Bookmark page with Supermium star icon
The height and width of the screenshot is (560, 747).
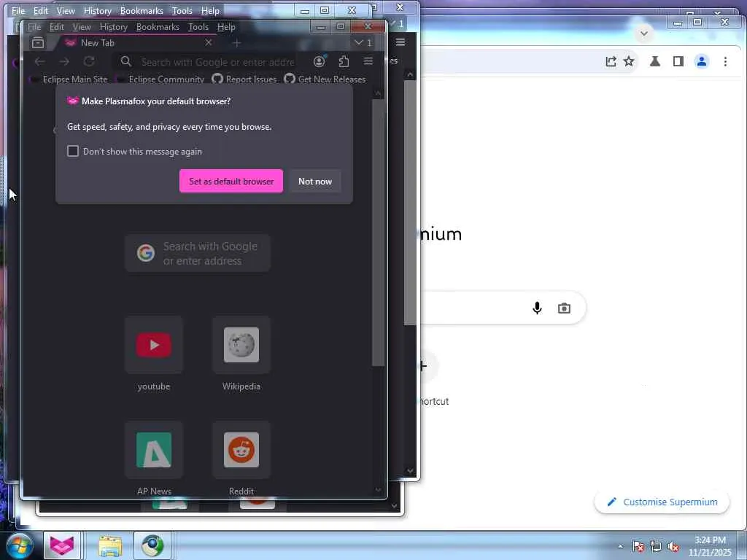629,61
